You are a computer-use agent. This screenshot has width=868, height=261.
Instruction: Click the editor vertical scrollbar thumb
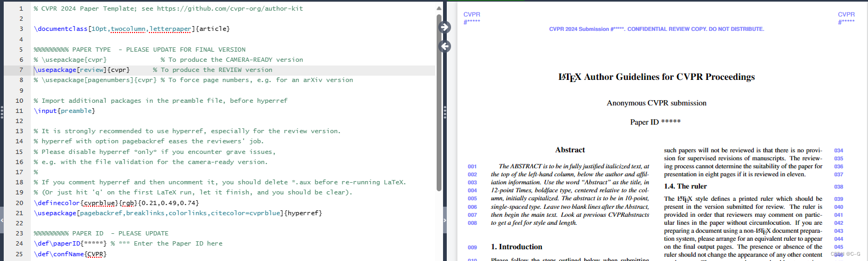(439, 102)
